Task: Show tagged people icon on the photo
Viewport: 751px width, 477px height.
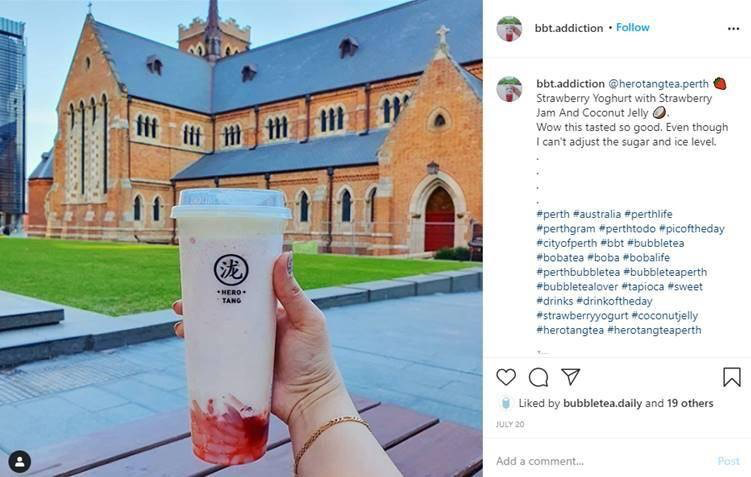Action: [x=20, y=462]
